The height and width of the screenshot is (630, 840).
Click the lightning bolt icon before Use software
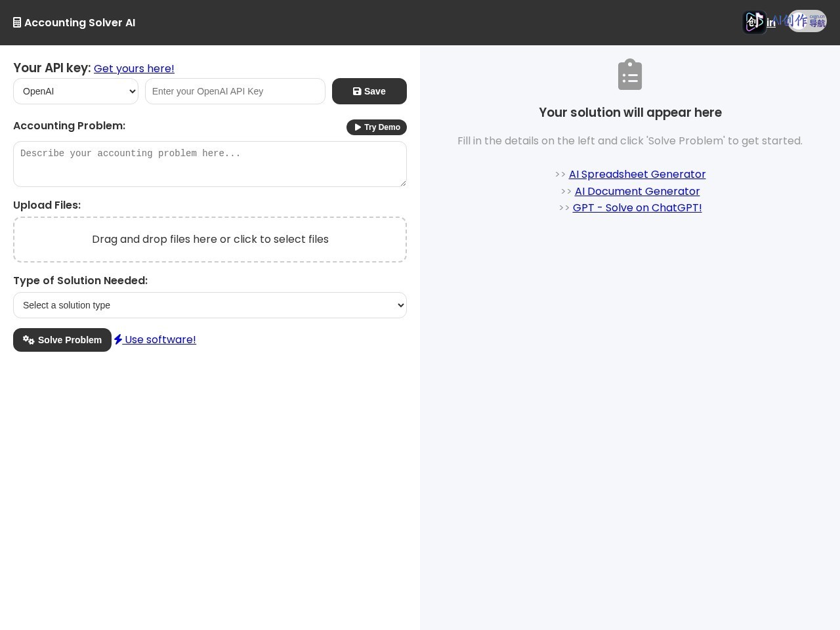click(118, 339)
